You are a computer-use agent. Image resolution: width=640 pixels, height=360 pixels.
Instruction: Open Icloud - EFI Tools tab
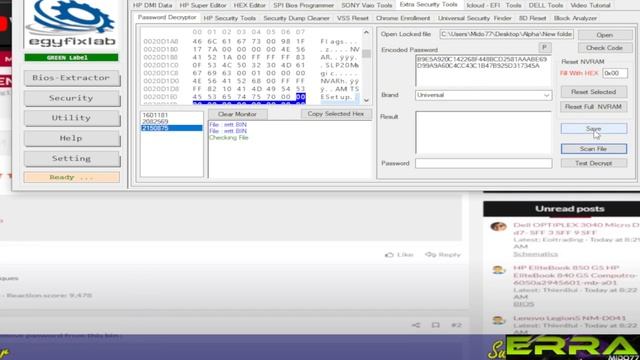point(494,5)
